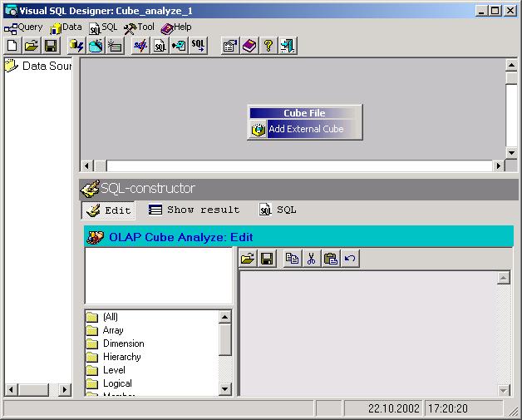Click the Open file icon in main toolbar
522x420 pixels.
click(31, 46)
